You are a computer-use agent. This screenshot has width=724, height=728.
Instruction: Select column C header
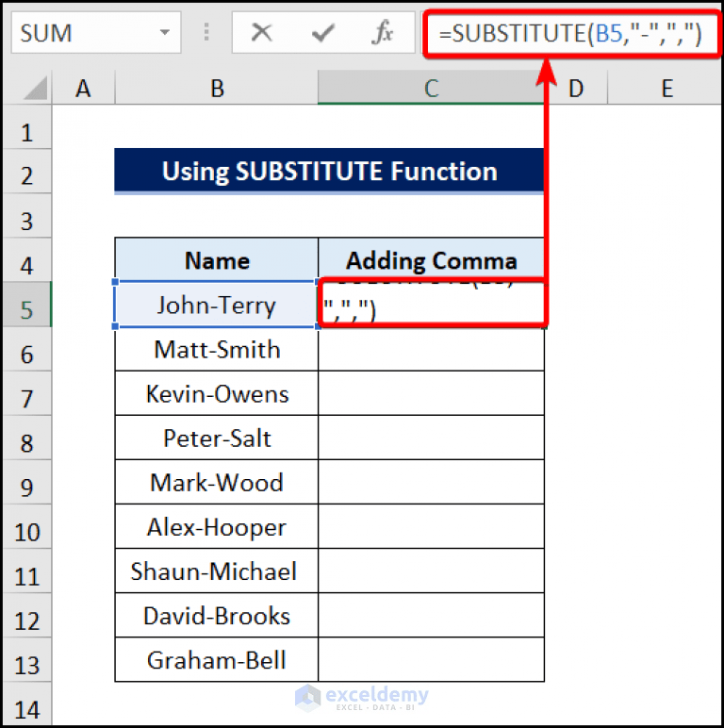click(x=431, y=88)
